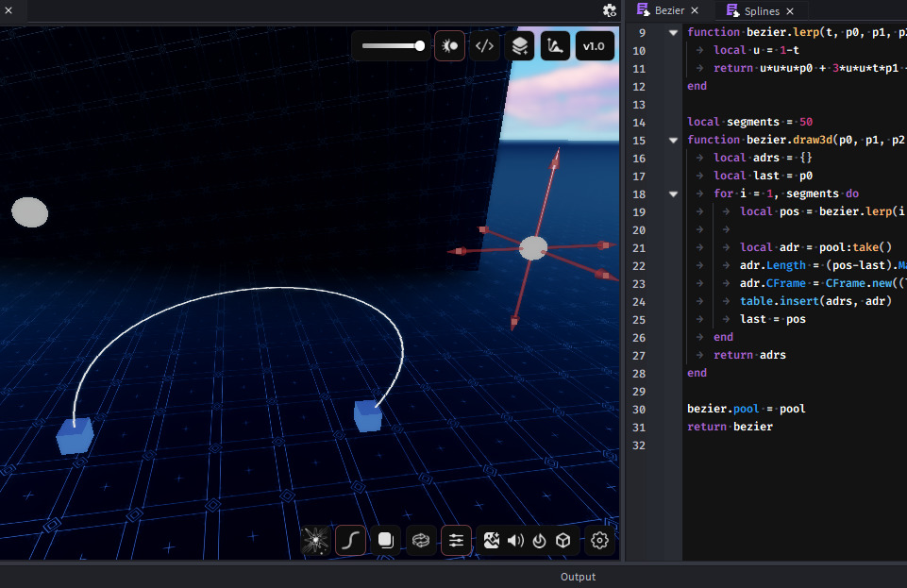907x588 pixels.
Task: Open the code editor view
Action: [x=484, y=44]
